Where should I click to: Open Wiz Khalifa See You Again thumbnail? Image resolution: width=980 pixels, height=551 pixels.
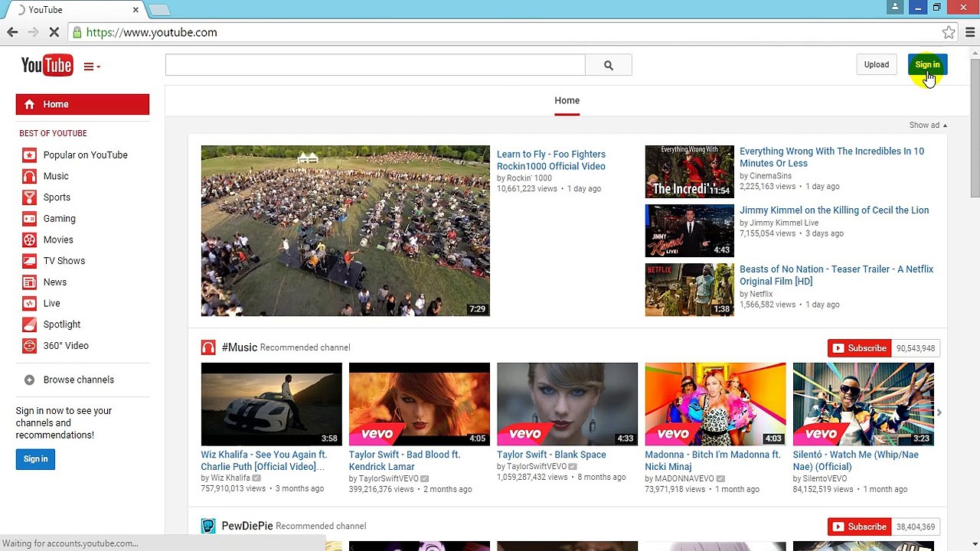[x=272, y=404]
